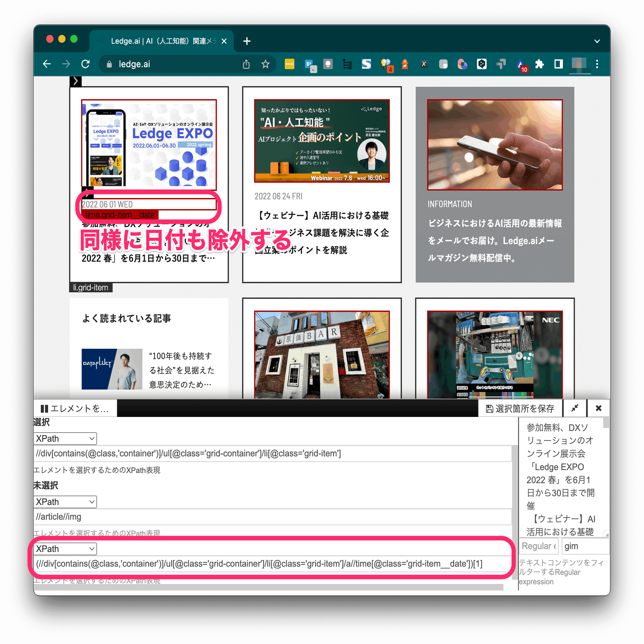Open the gray lightbulb card extension

(328, 64)
